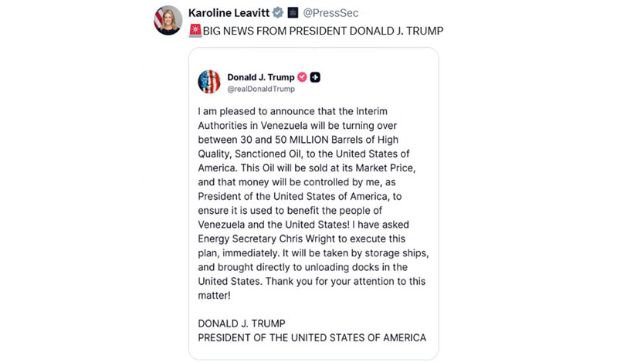Open the @realDonaldTrump handle
This screenshot has width=644, height=362.
pos(261,89)
